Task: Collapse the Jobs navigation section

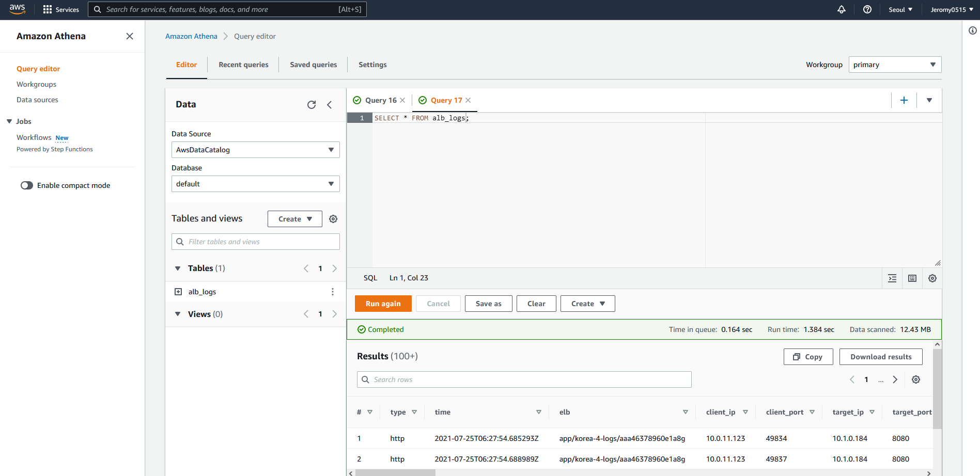Action: point(9,121)
